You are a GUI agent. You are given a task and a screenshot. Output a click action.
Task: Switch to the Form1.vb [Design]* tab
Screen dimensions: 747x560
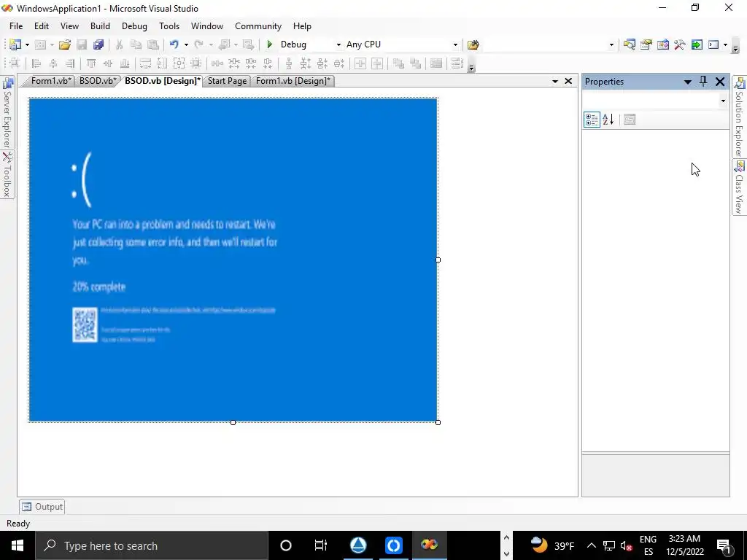click(293, 81)
